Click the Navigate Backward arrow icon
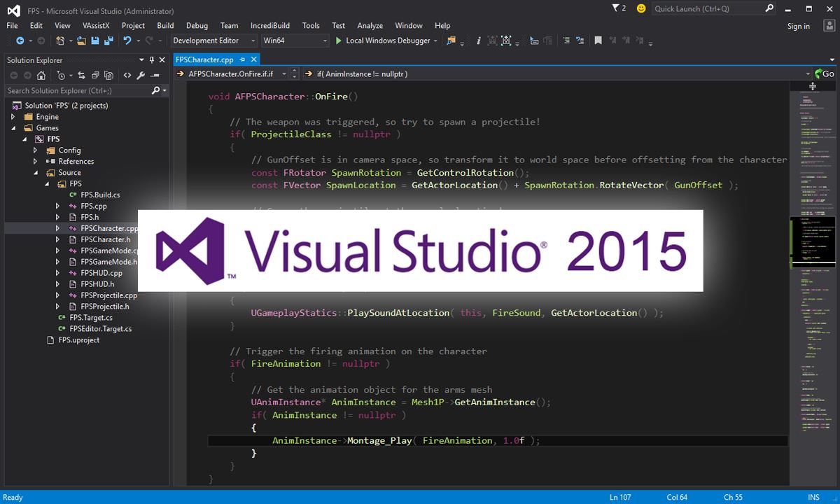This screenshot has height=504, width=840. pyautogui.click(x=20, y=41)
